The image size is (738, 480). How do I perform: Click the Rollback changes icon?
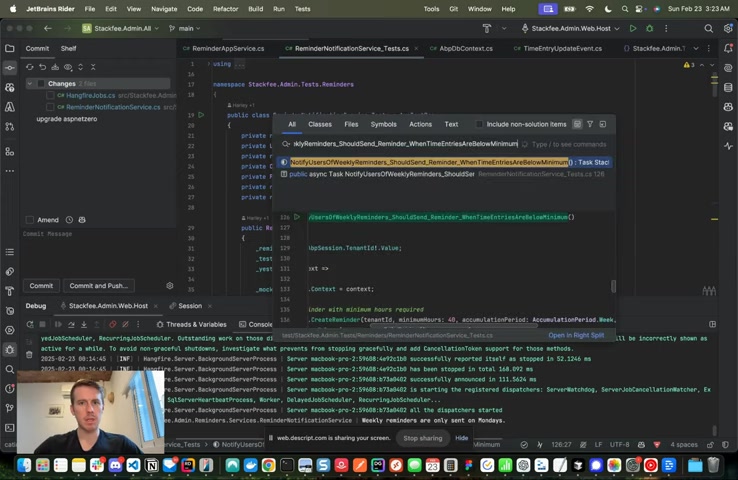tap(42, 67)
